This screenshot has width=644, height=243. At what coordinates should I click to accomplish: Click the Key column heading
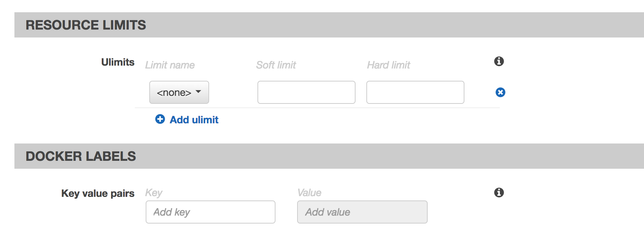[x=154, y=193]
